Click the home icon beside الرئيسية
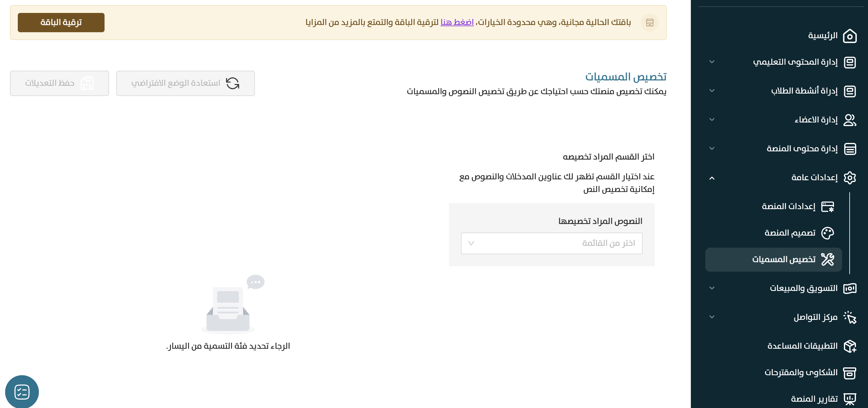This screenshot has height=408, width=868. click(849, 36)
